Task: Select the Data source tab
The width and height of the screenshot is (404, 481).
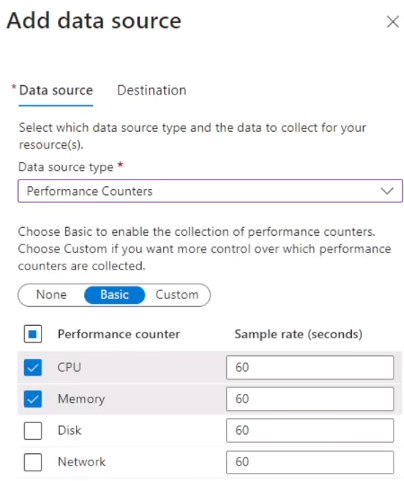Action: [56, 90]
